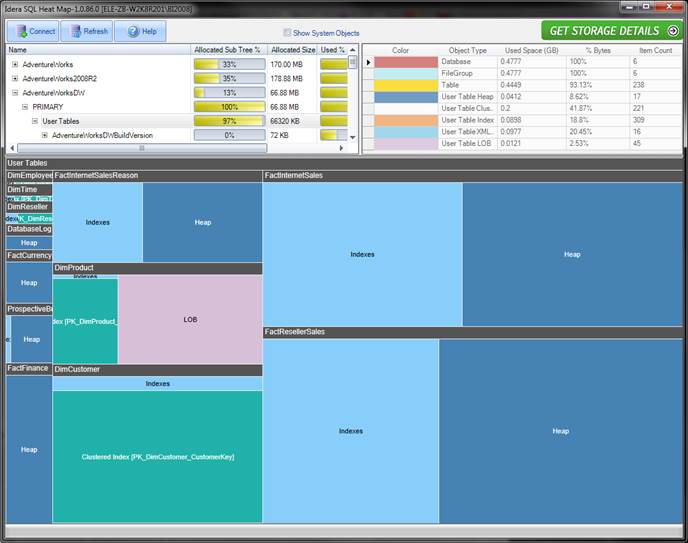Screen dimensions: 688x543
Task: Click the FactInternetSales Indexes block
Action: click(x=362, y=254)
